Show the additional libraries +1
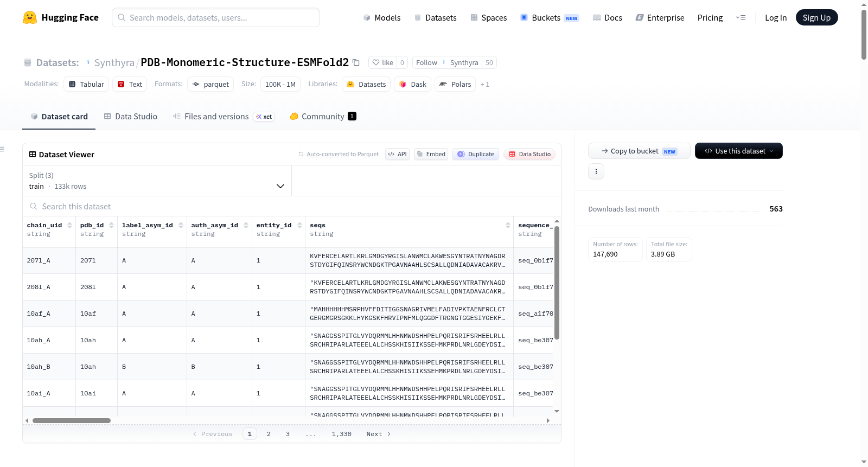The height and width of the screenshot is (467, 868). (x=484, y=84)
